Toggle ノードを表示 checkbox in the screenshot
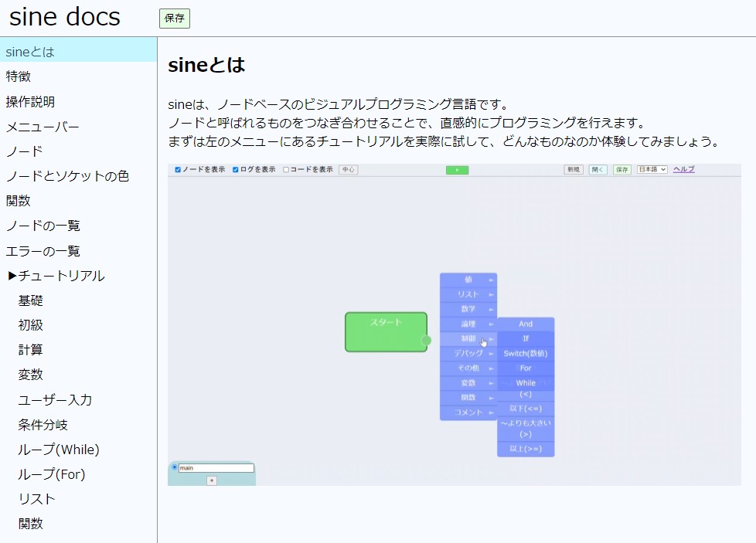756x543 pixels. tap(178, 170)
